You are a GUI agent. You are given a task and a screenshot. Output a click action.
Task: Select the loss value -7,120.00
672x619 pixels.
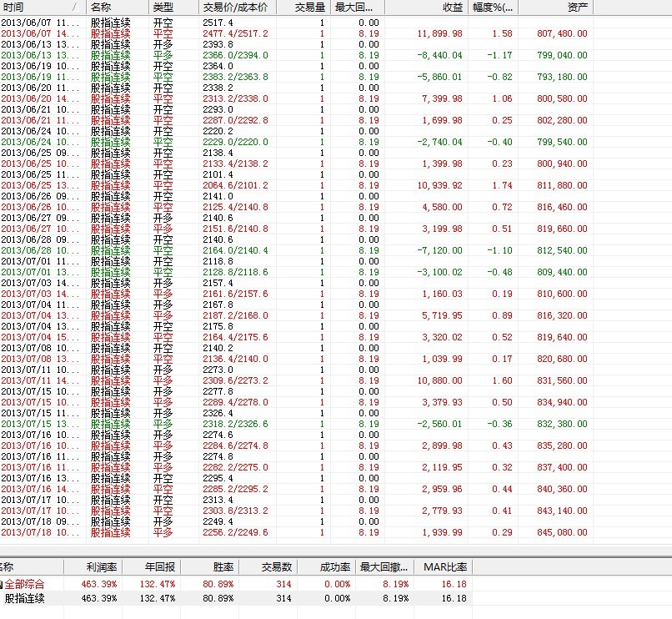pyautogui.click(x=439, y=250)
